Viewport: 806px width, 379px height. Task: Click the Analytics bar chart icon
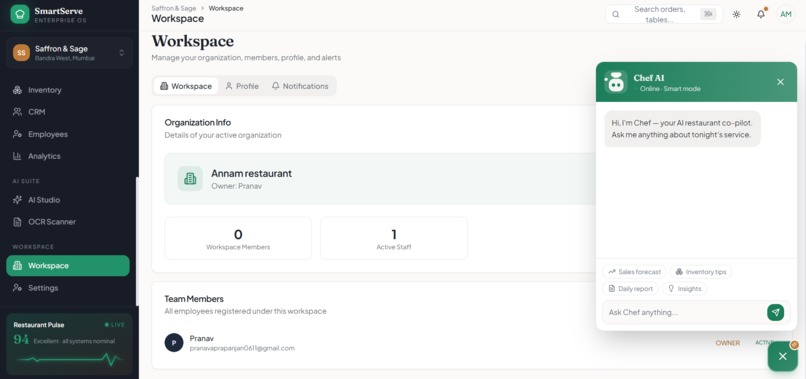pos(17,156)
